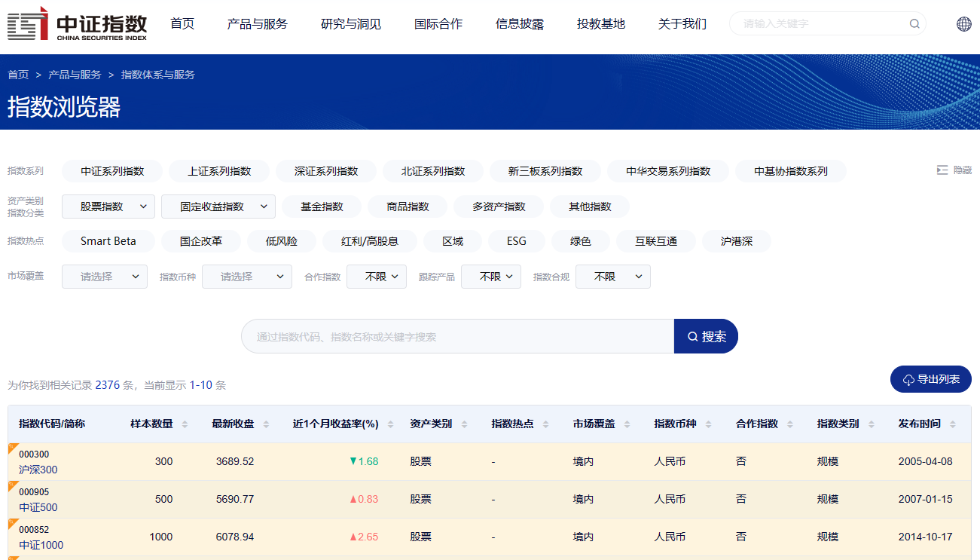Click the magnifier in the top search box
The height and width of the screenshot is (560, 980).
(914, 23)
